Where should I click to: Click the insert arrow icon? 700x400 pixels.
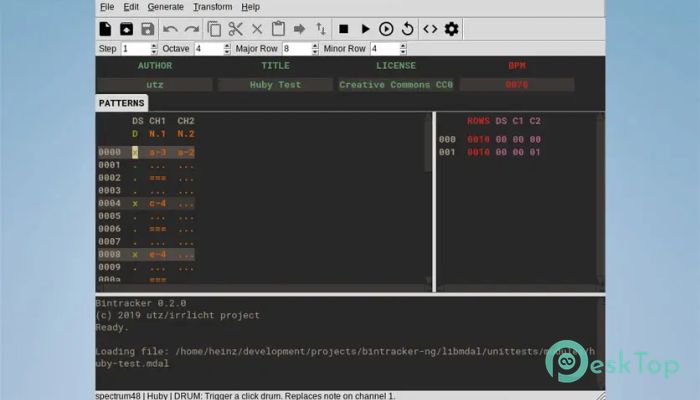click(300, 29)
